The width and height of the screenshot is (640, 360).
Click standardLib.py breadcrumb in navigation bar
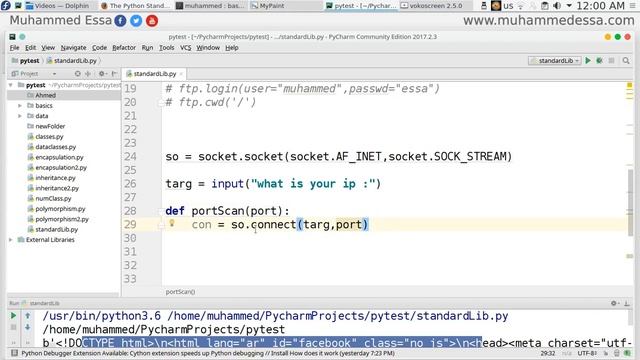point(72,60)
